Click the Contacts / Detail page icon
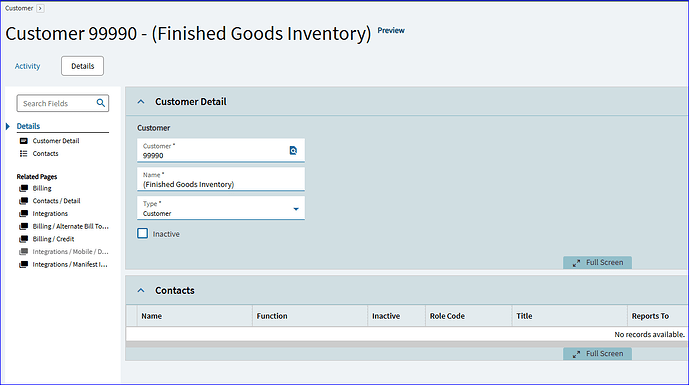The height and width of the screenshot is (385, 689). pyautogui.click(x=24, y=201)
